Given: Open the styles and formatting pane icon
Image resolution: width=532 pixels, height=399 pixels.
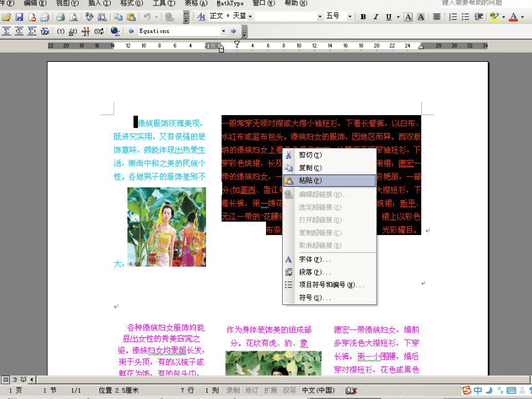Looking at the screenshot, I should click(x=201, y=17).
